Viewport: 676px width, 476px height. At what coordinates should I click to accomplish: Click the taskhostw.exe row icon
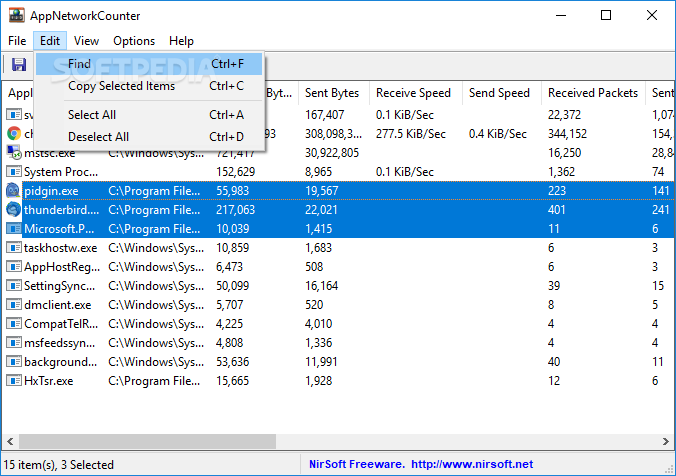(14, 247)
